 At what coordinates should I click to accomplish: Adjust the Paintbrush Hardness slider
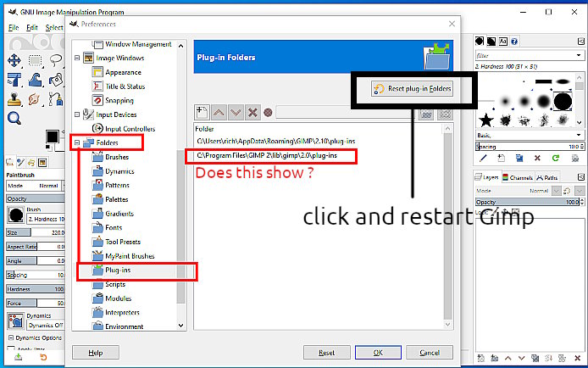(36, 289)
